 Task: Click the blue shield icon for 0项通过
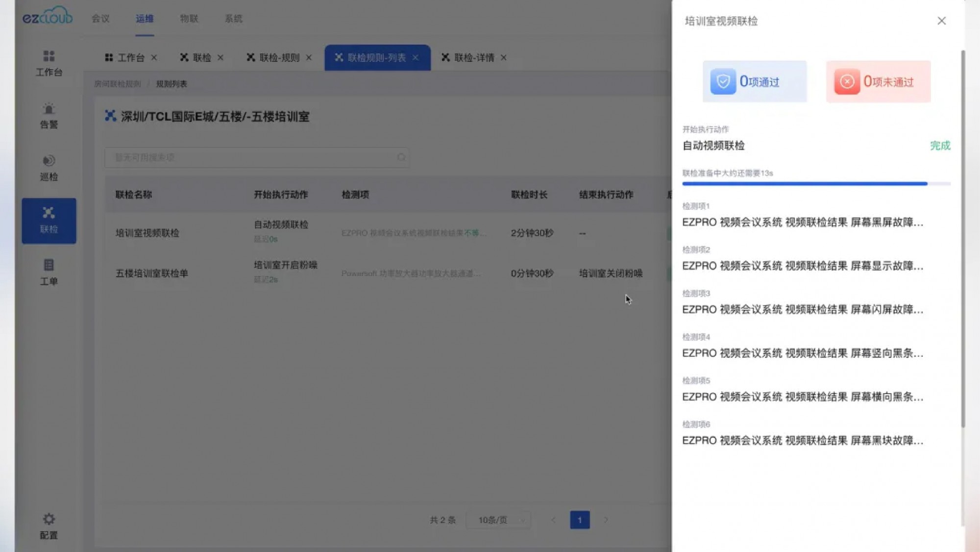723,81
